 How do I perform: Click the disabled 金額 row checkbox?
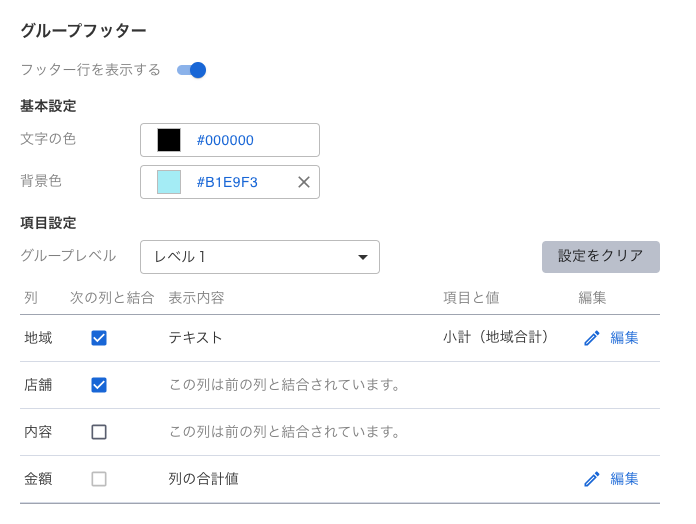99,479
